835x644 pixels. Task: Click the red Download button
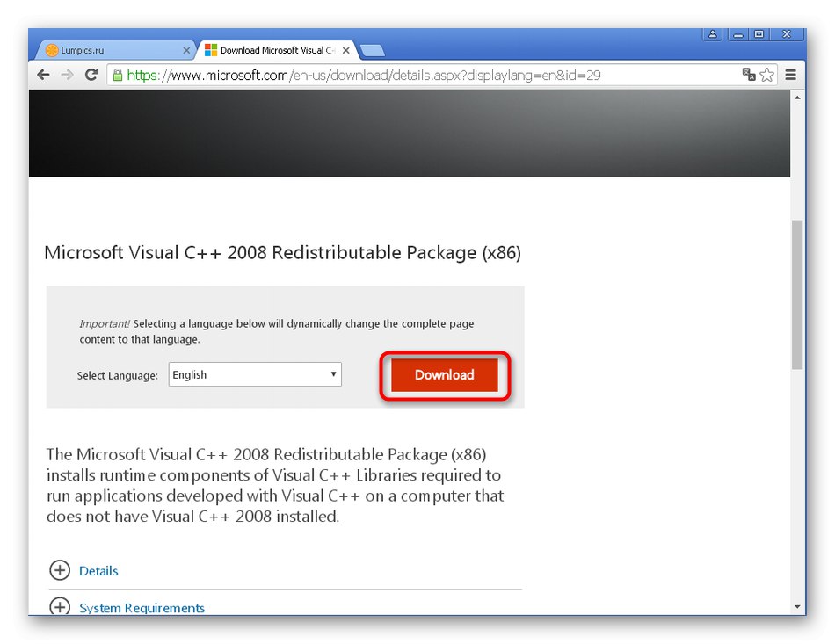coord(445,375)
